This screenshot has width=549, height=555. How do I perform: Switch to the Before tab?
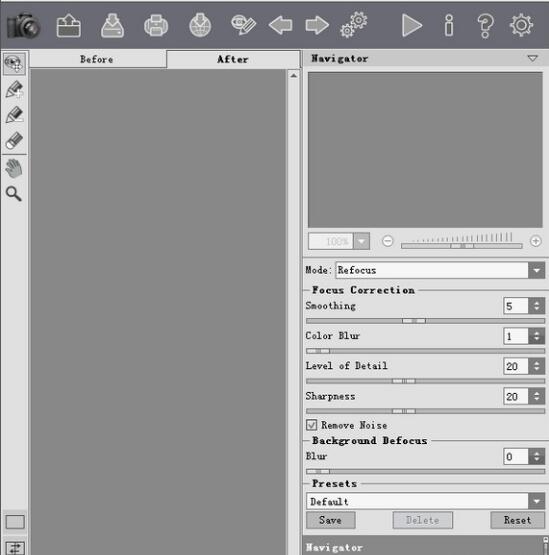tap(97, 59)
